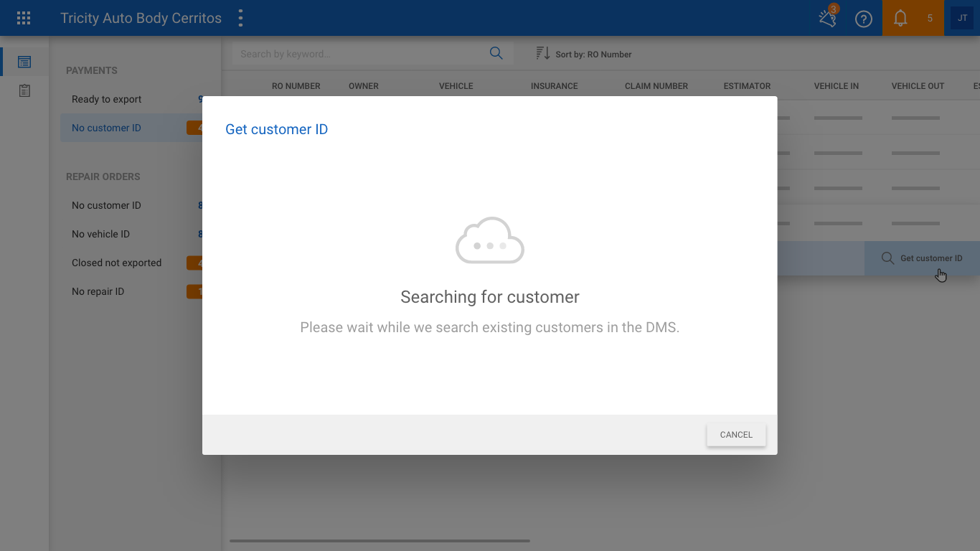Type in the Search by keyword field

tap(359, 54)
